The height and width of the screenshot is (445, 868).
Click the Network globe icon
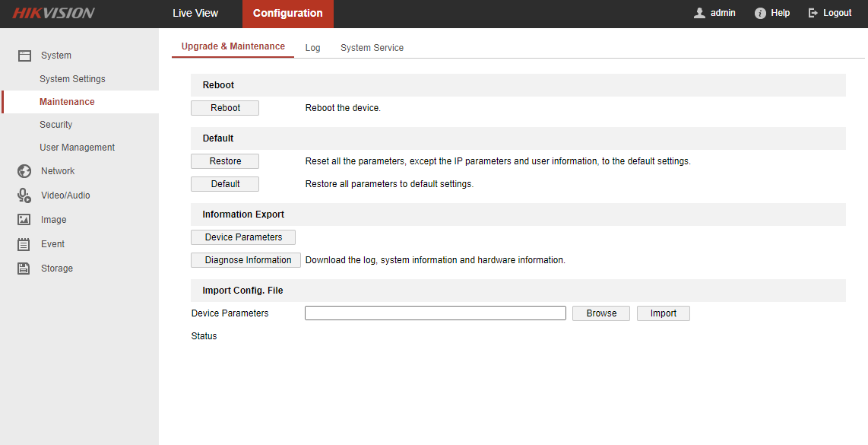24,171
